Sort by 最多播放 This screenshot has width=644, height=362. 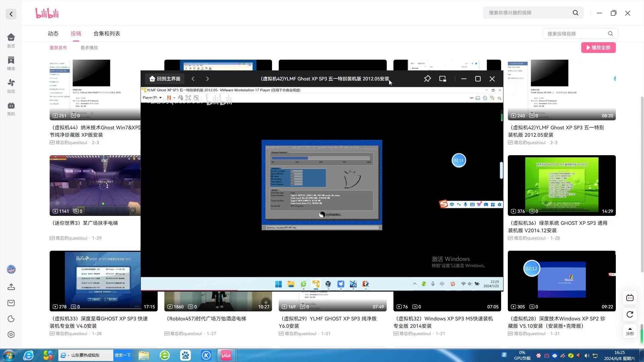[89, 48]
